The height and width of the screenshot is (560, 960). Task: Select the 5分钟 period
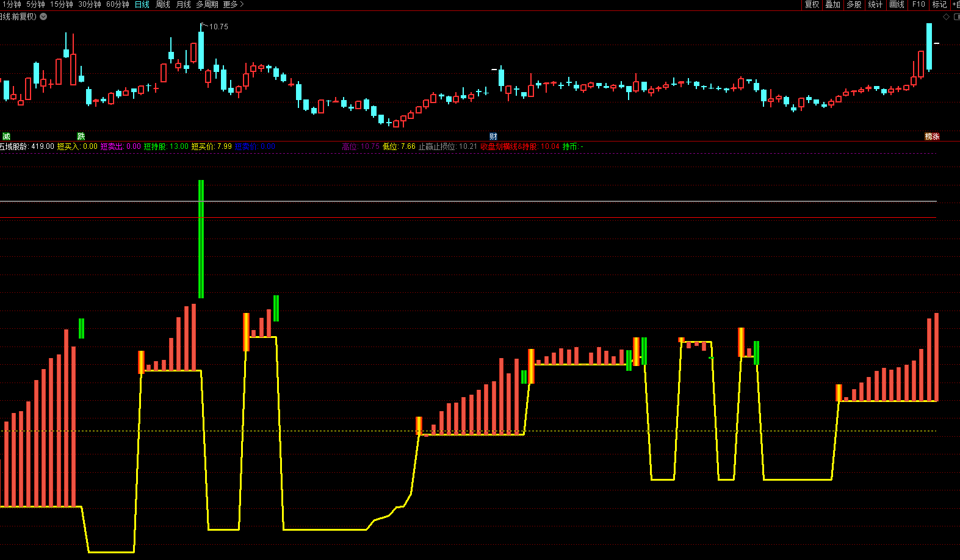35,4
